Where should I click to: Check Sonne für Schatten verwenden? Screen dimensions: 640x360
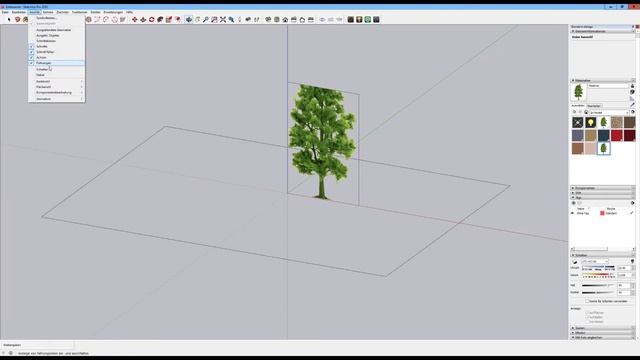587,301
